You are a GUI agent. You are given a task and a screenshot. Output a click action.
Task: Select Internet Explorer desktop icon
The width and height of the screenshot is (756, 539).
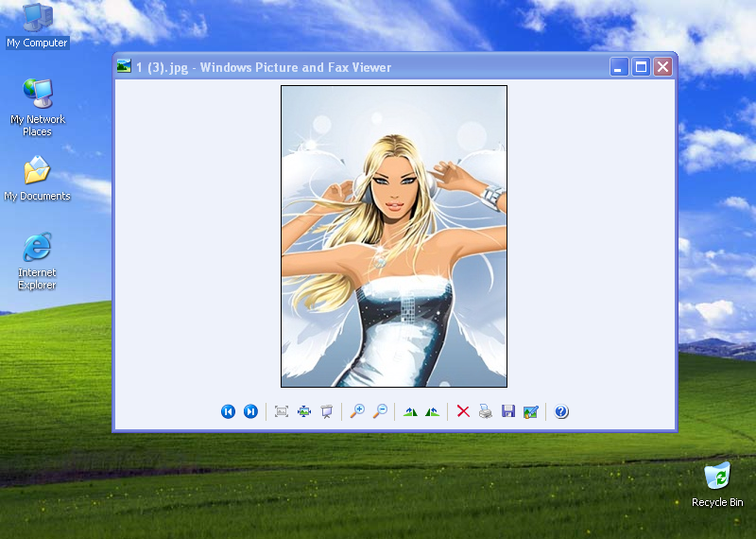(x=37, y=261)
